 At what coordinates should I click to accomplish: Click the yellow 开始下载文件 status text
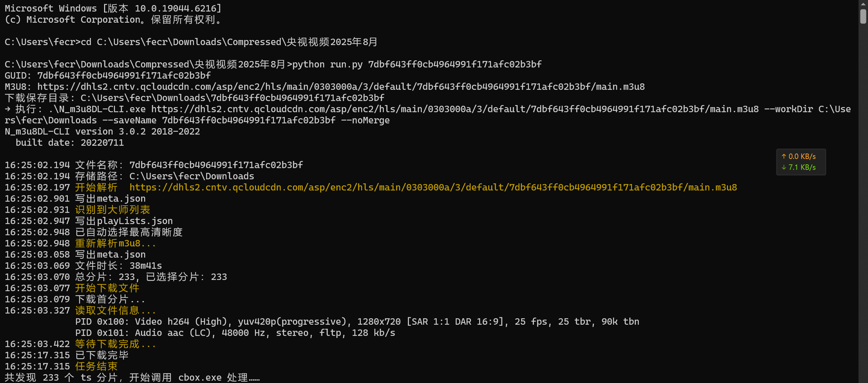pyautogui.click(x=107, y=288)
